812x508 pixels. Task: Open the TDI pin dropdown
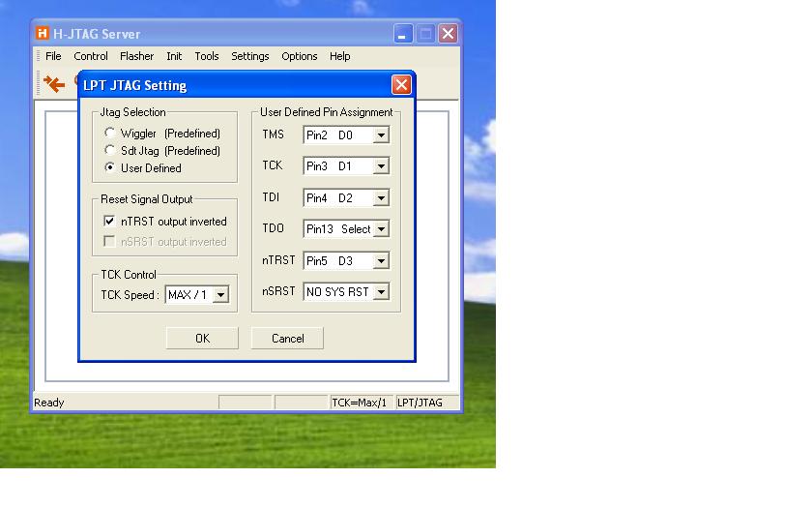click(x=381, y=198)
